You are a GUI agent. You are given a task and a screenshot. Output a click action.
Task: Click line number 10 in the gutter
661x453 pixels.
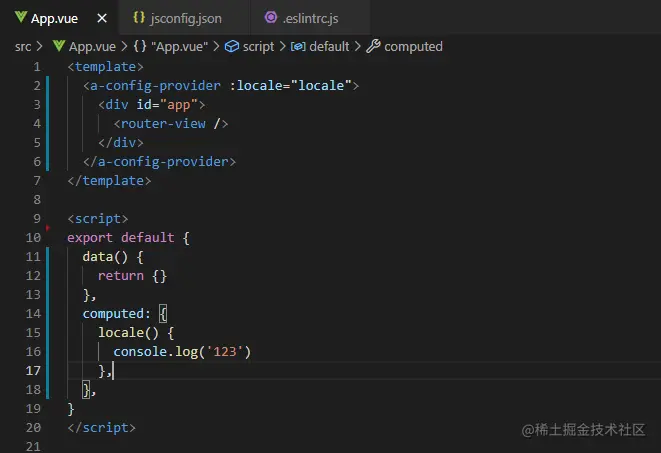[33, 238]
